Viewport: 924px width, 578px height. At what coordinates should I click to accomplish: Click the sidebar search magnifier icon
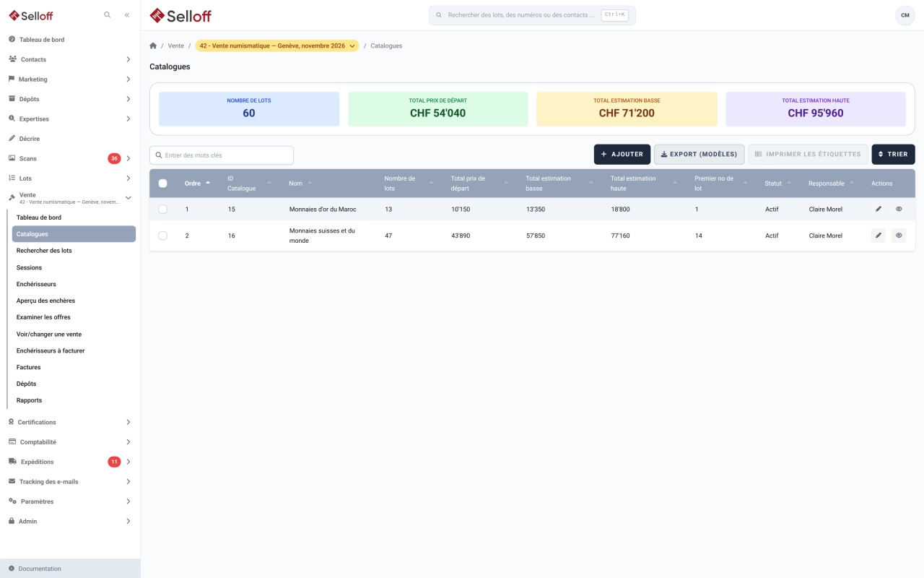pos(108,14)
